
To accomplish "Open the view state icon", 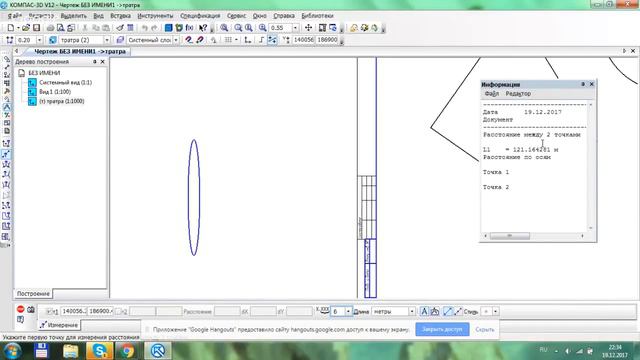I will coord(53,40).
